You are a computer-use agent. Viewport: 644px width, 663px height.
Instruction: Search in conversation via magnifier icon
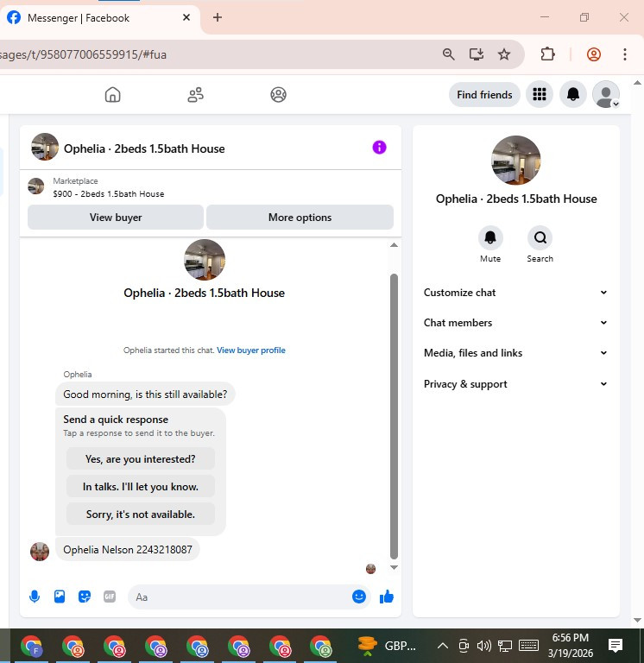click(x=540, y=237)
